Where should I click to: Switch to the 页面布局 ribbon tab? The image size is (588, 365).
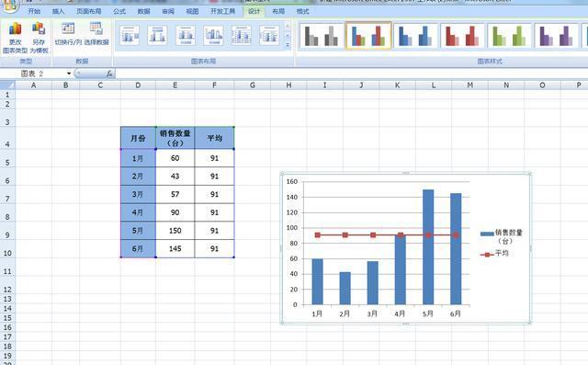89,11
